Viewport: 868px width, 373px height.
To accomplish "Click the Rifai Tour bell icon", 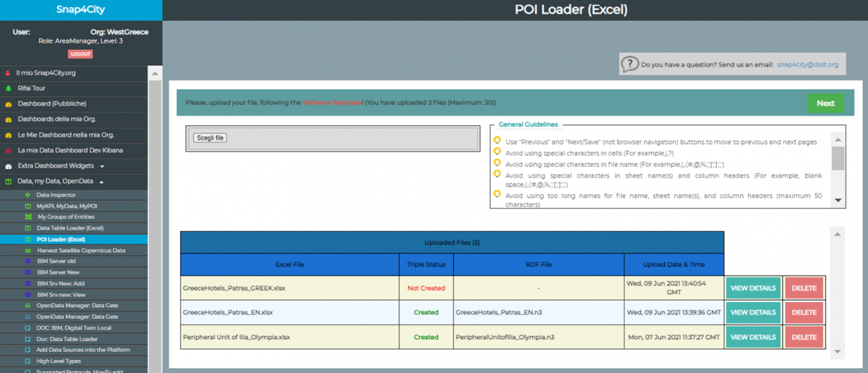I will [8, 88].
